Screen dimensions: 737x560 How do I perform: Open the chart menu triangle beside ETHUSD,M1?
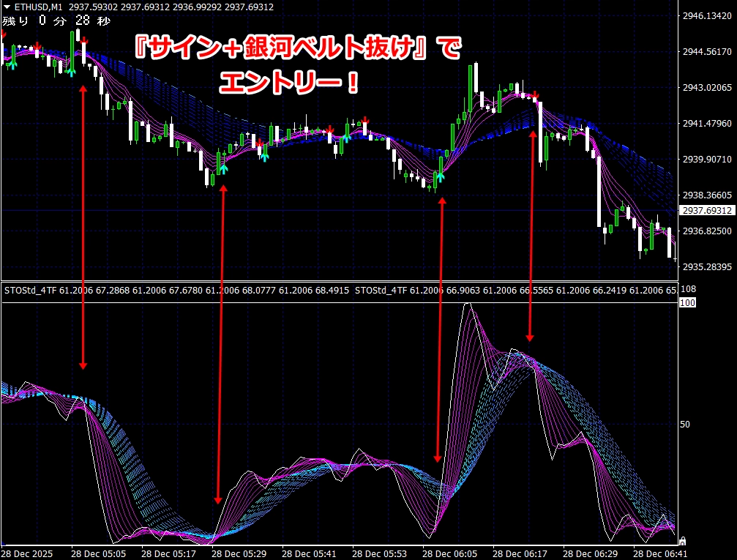[7, 7]
